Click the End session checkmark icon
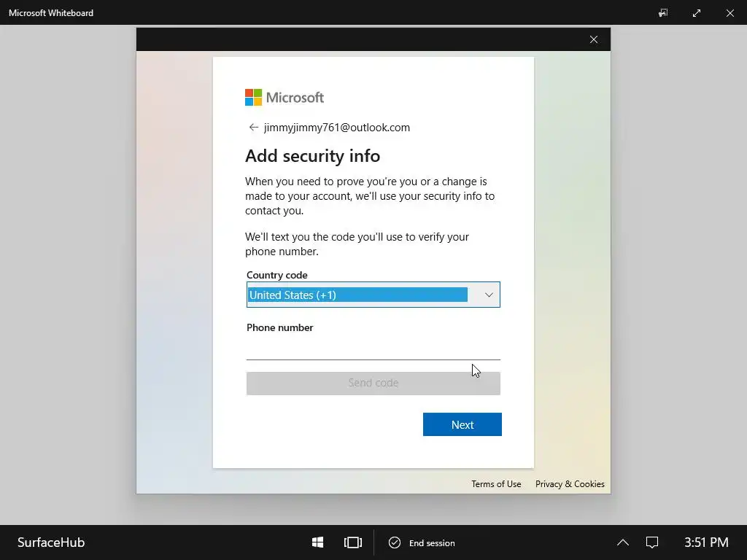The height and width of the screenshot is (560, 747). click(x=395, y=542)
